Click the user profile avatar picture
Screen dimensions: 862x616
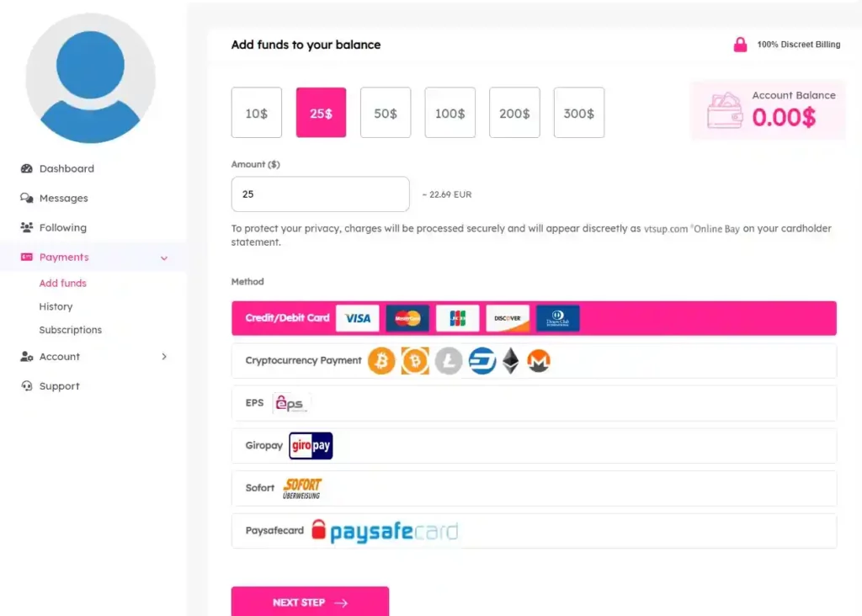(90, 78)
